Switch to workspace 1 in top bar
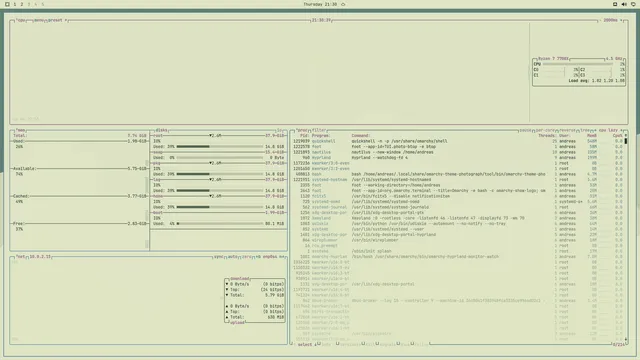This screenshot has height=360, width=640. pyautogui.click(x=15, y=4)
